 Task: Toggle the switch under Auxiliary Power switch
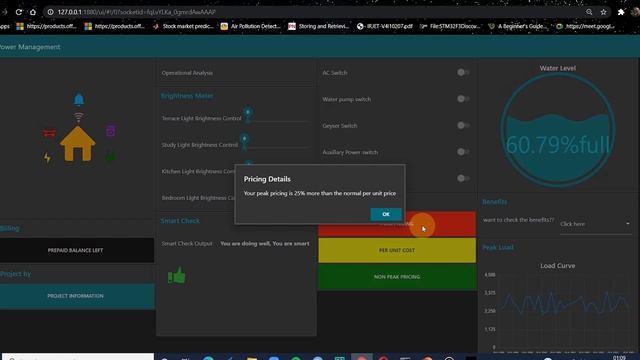pos(463,178)
